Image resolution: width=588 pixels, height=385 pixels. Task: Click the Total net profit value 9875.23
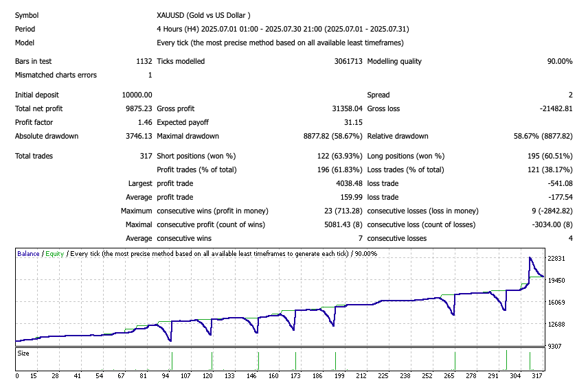(x=136, y=108)
